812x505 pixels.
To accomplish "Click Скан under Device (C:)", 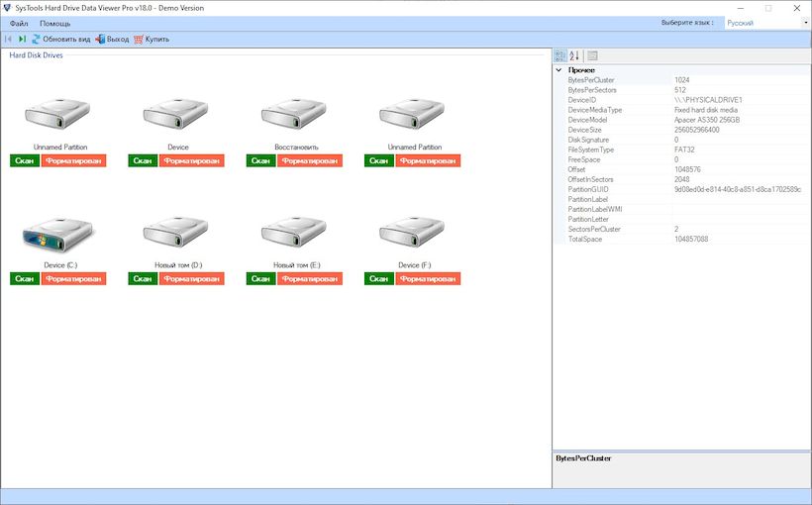I will tap(25, 278).
